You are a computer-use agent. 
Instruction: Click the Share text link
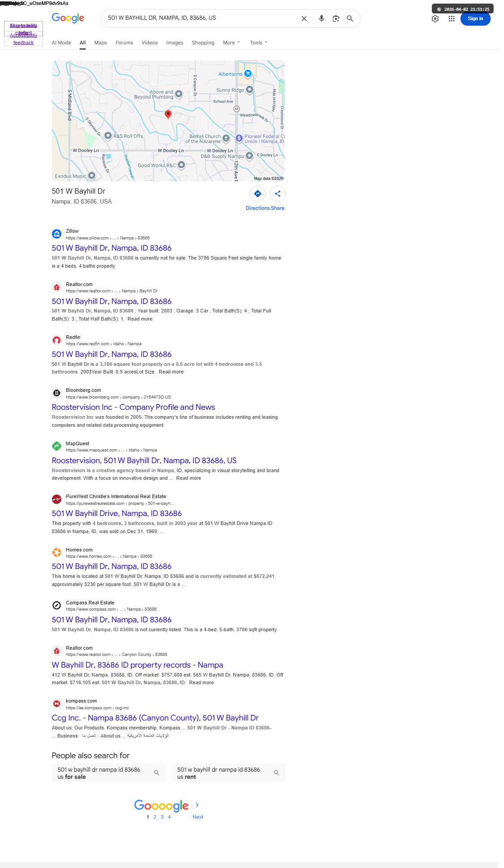click(278, 208)
